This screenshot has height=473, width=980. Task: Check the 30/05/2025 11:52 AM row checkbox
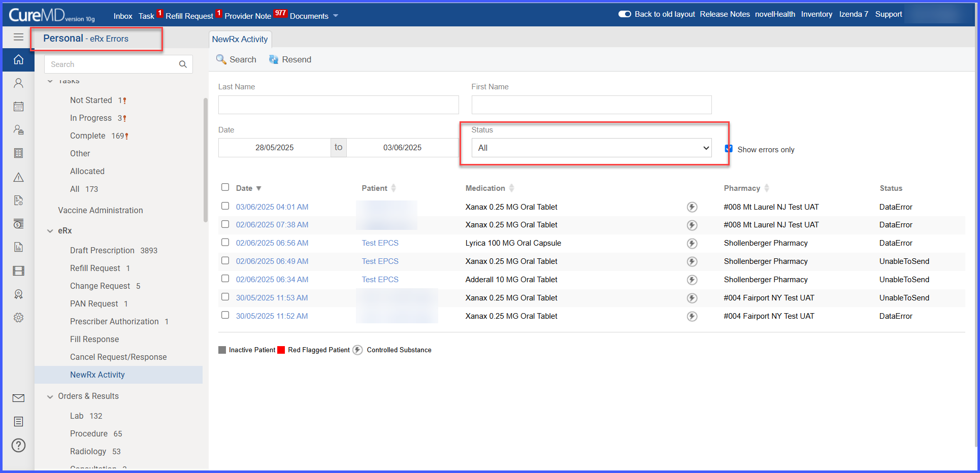[225, 315]
